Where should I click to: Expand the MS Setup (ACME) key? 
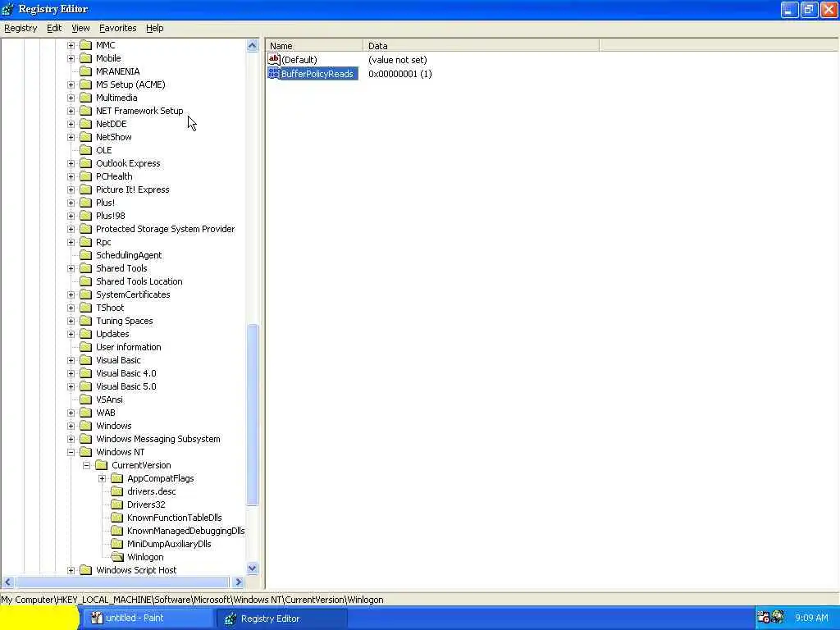[x=71, y=84]
